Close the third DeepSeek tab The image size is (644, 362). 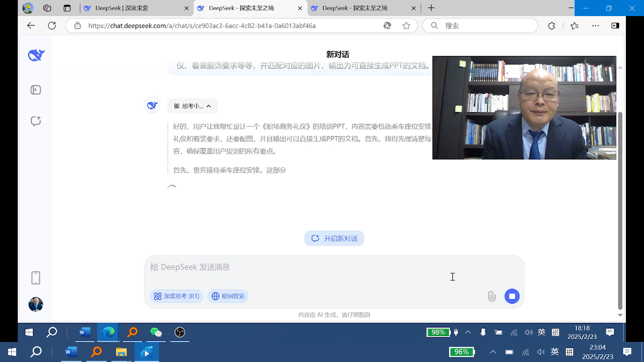(414, 8)
